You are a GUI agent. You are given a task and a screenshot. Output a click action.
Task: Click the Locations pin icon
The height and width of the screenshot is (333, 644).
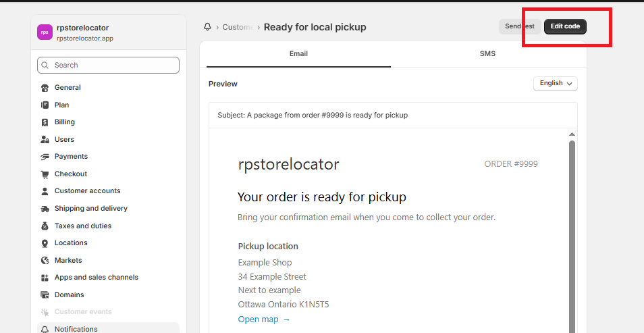coord(45,243)
